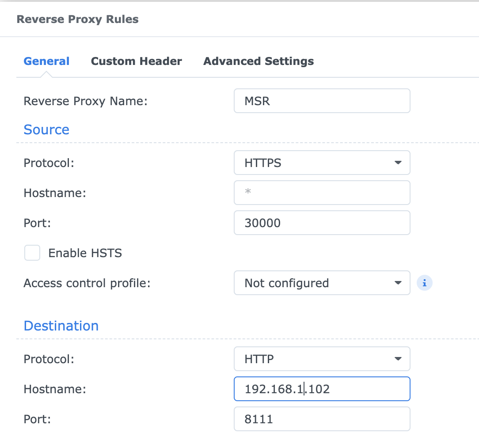Screen dimensions: 479x448
Task: Click the Destination section heading
Action: pos(61,326)
